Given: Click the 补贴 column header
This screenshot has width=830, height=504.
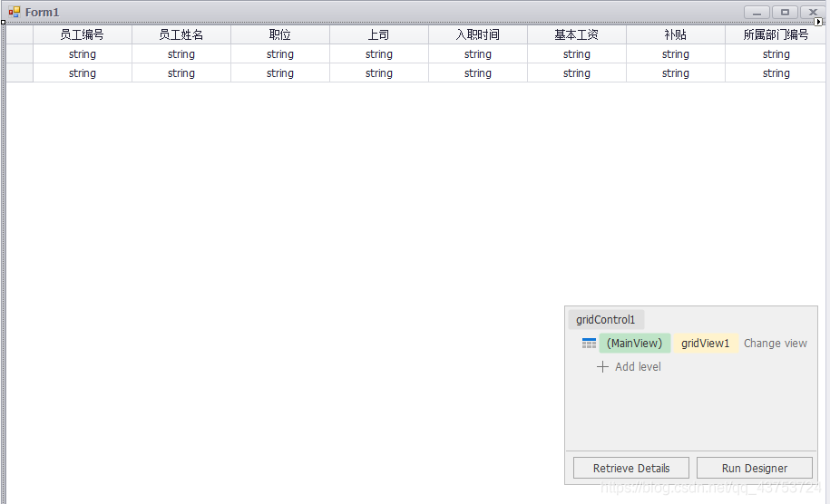Looking at the screenshot, I should coord(676,35).
